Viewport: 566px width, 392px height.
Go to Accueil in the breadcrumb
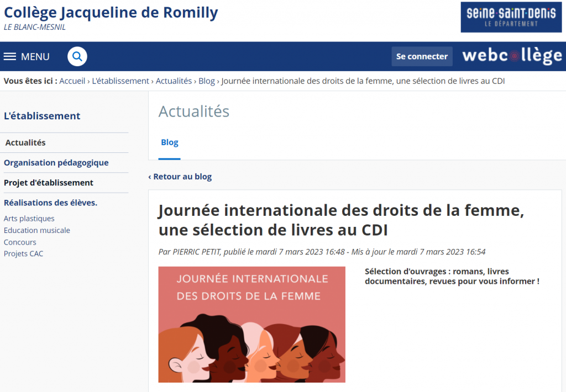point(72,81)
